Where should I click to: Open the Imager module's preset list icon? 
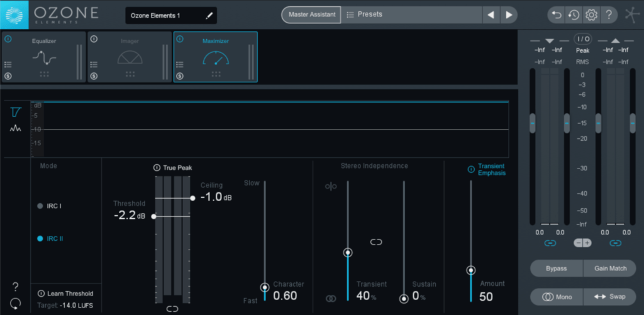tap(94, 64)
